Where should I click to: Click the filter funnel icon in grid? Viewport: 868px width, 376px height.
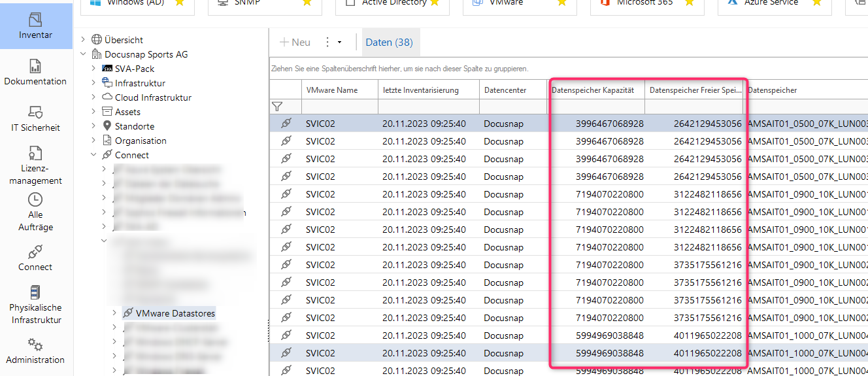click(277, 106)
